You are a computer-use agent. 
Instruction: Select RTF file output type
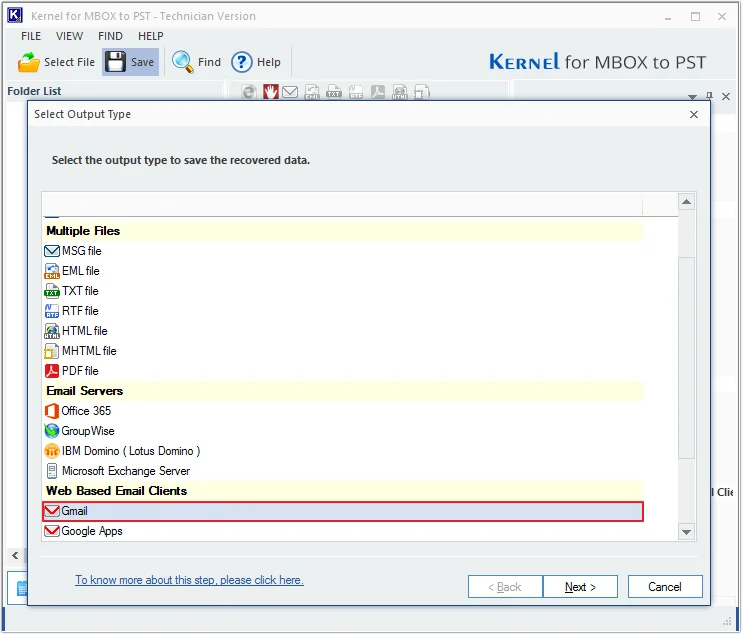(343, 311)
